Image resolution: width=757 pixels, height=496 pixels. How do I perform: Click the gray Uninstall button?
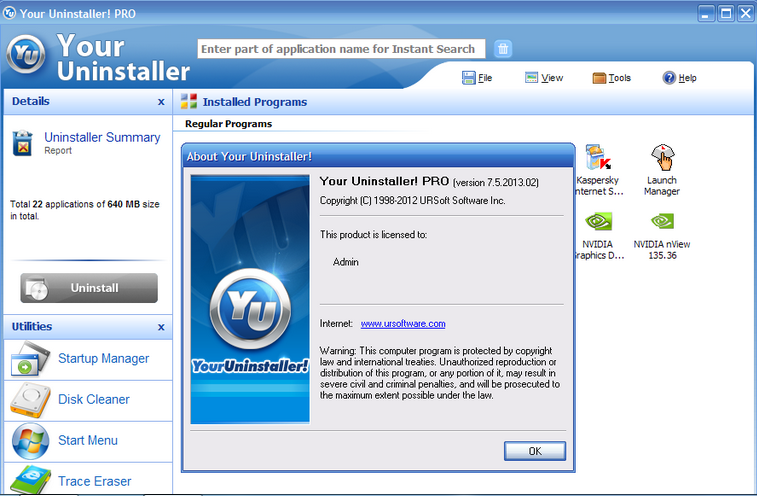(x=89, y=288)
